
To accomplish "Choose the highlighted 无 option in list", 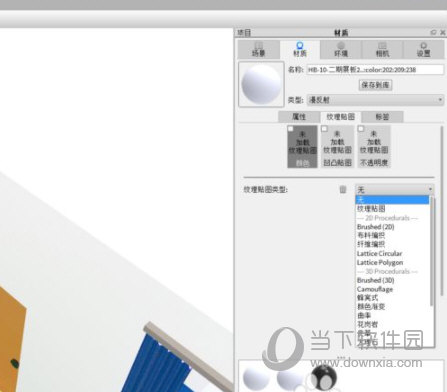I will pos(392,200).
